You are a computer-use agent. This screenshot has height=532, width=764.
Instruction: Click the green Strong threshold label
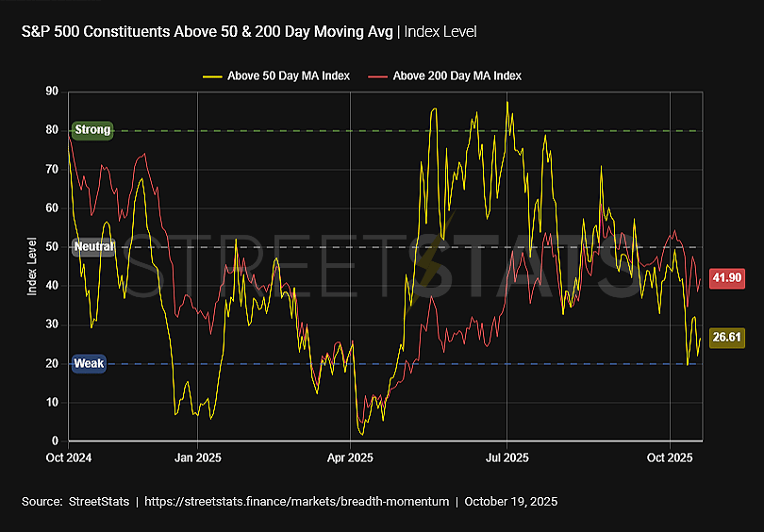point(92,130)
